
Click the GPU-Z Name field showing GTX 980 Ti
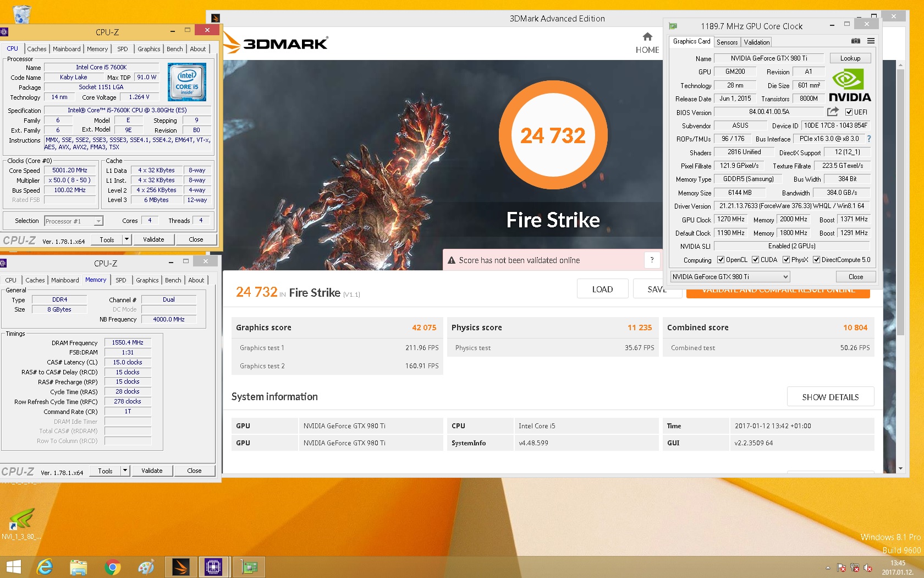[769, 58]
